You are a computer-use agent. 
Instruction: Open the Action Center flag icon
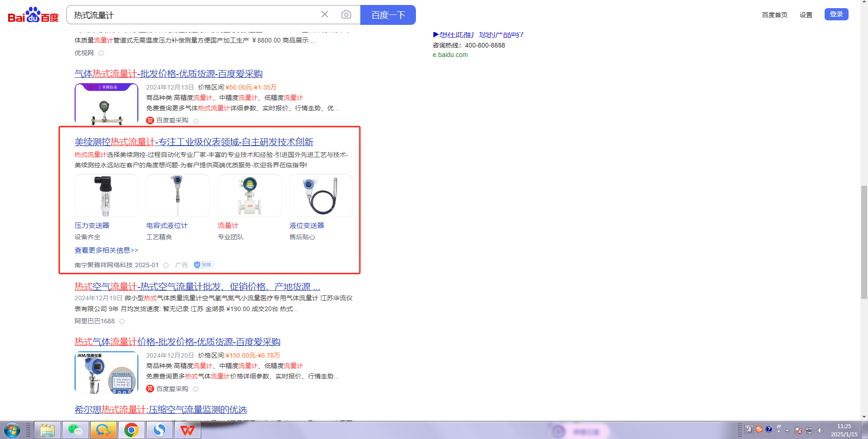(x=798, y=430)
